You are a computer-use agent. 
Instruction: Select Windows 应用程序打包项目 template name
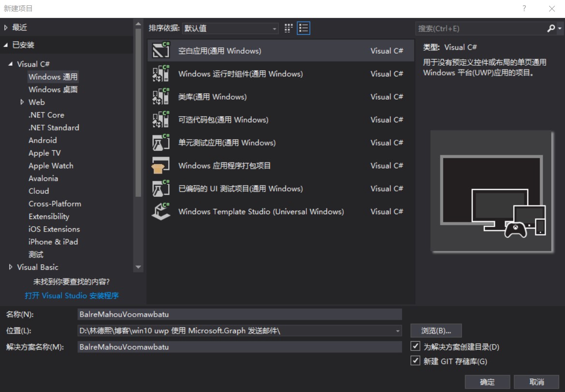pos(224,166)
